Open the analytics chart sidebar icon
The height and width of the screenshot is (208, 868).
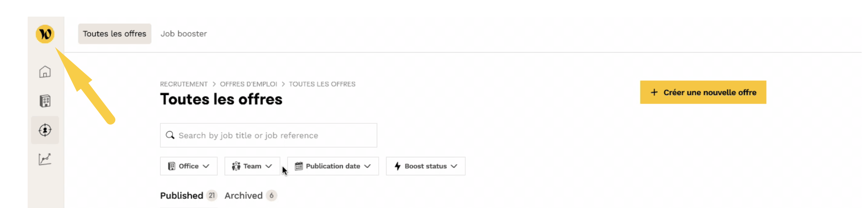[45, 159]
